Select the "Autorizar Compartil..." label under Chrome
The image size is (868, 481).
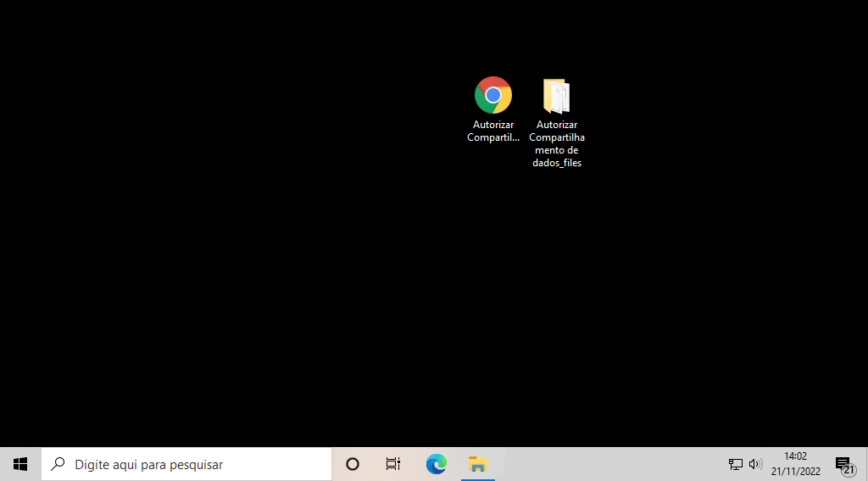pyautogui.click(x=493, y=131)
